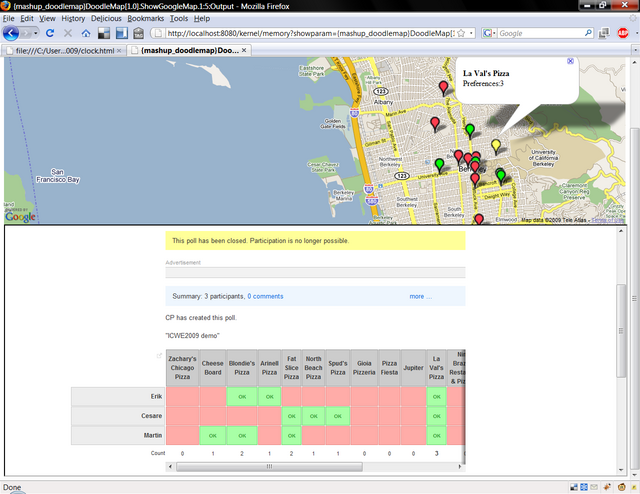Click the page icon in the address bar

click(159, 33)
